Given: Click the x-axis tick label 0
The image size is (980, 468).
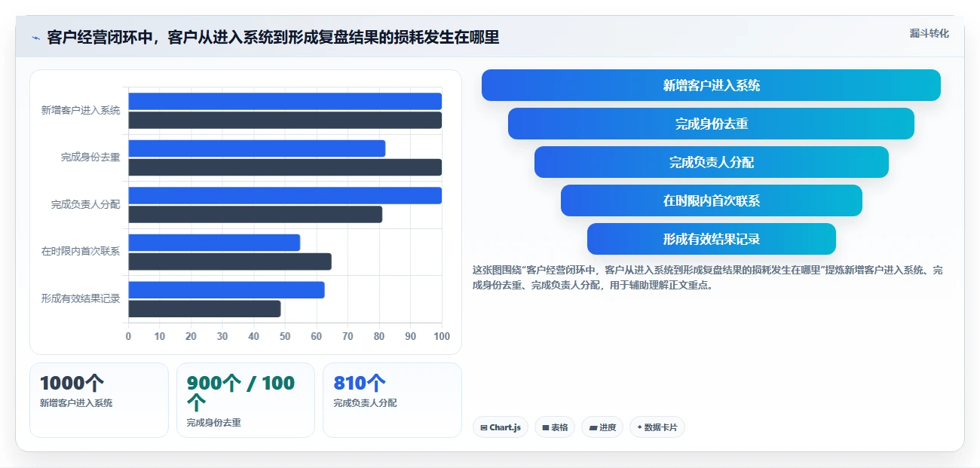Looking at the screenshot, I should click(x=128, y=336).
